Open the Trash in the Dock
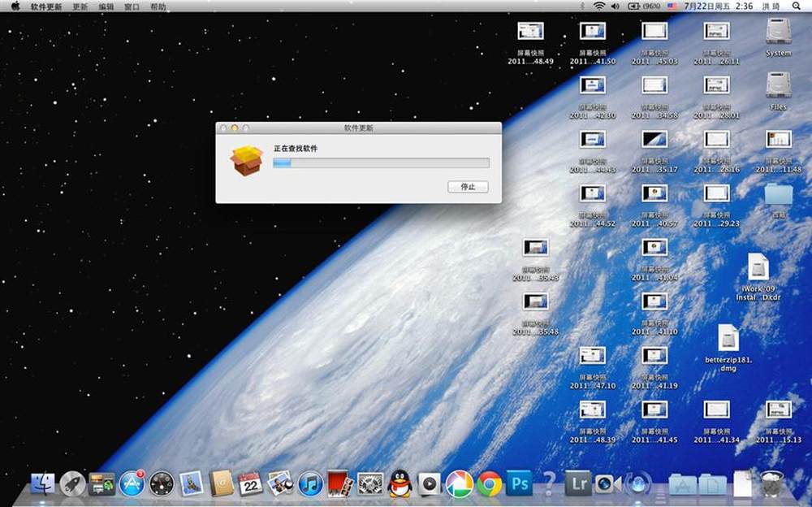Viewport: 812px width, 507px height. (771, 483)
